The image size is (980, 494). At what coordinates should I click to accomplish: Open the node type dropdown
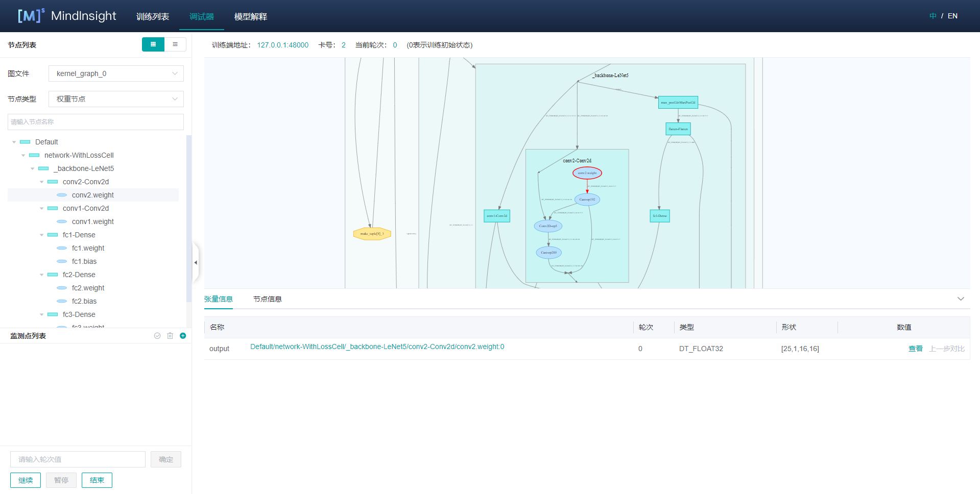116,99
